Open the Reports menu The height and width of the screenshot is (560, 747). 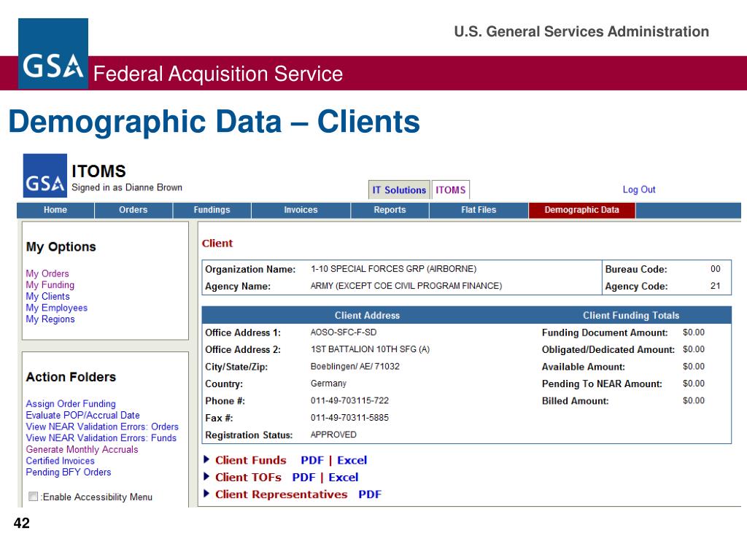tap(390, 210)
